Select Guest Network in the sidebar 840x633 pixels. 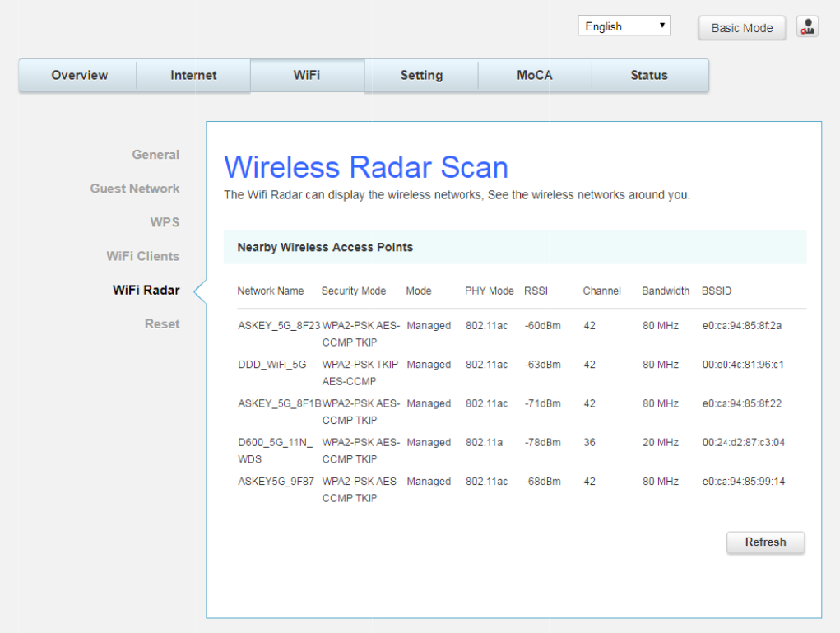(x=135, y=189)
